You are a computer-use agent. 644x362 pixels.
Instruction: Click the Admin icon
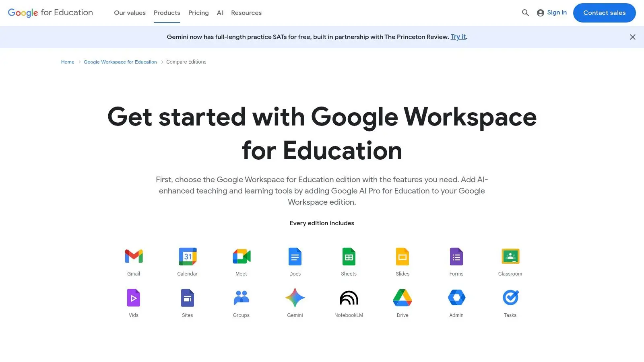click(x=456, y=298)
